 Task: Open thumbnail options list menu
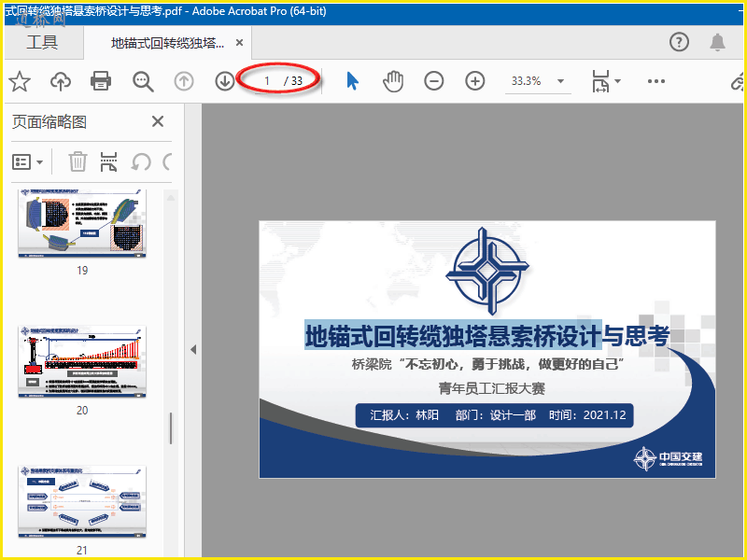coord(27,162)
